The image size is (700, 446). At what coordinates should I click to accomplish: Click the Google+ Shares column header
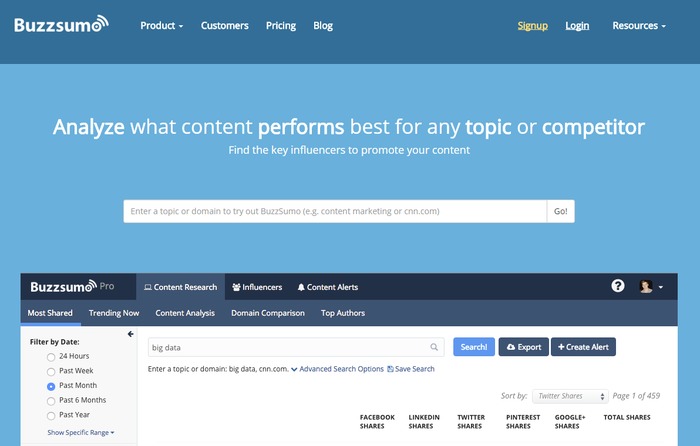[570, 421]
